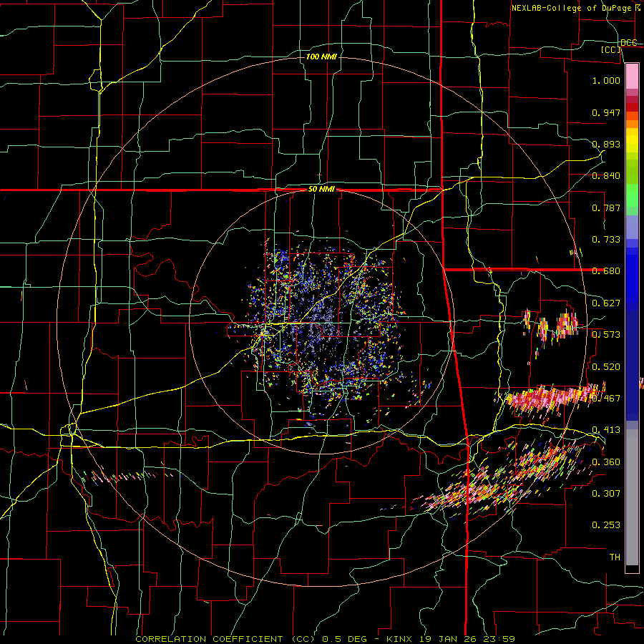This screenshot has height=644, width=644.
Task: Click the [CC] legend heading
Action: pos(611,50)
